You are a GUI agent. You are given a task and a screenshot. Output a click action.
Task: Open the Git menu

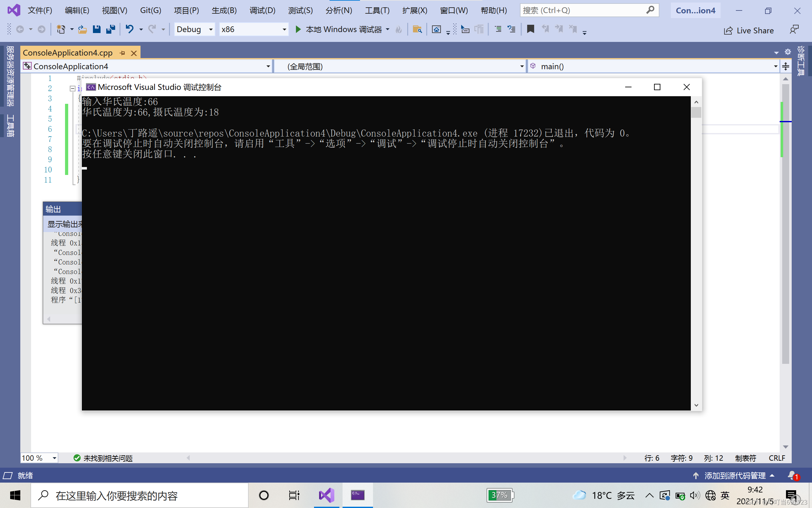coord(151,10)
